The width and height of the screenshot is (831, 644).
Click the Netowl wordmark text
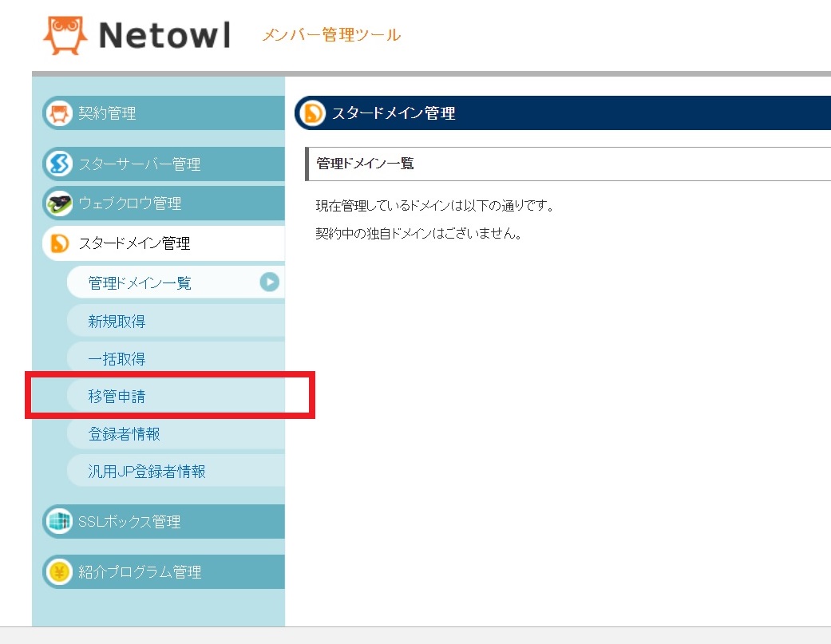click(164, 35)
